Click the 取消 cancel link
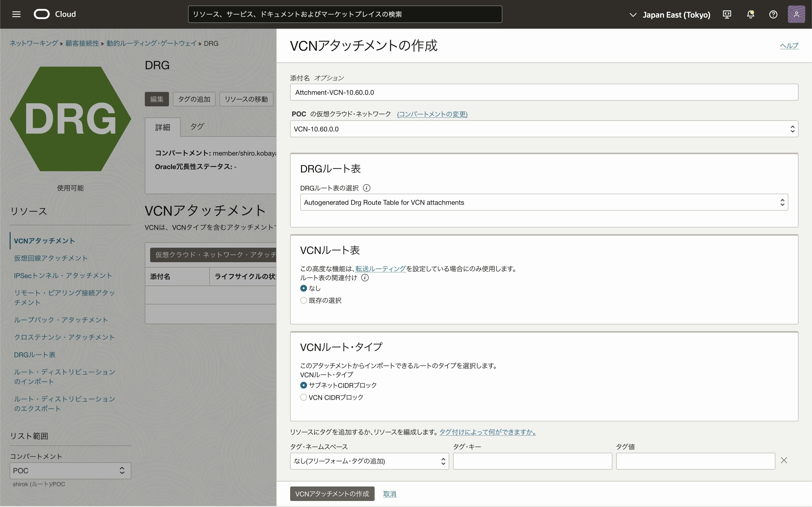812x507 pixels. click(x=390, y=494)
